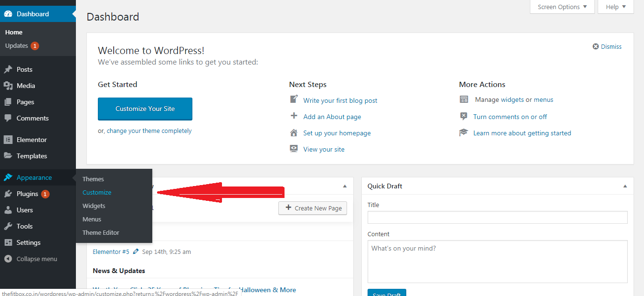Viewport: 644px width, 296px height.
Task: Select Menus in Appearance submenu
Action: tap(92, 219)
